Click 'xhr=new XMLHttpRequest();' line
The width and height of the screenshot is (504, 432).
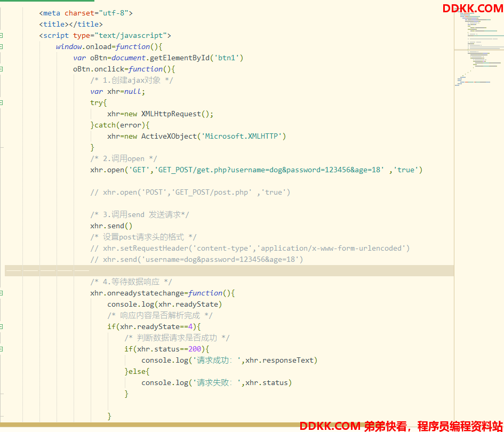click(160, 114)
